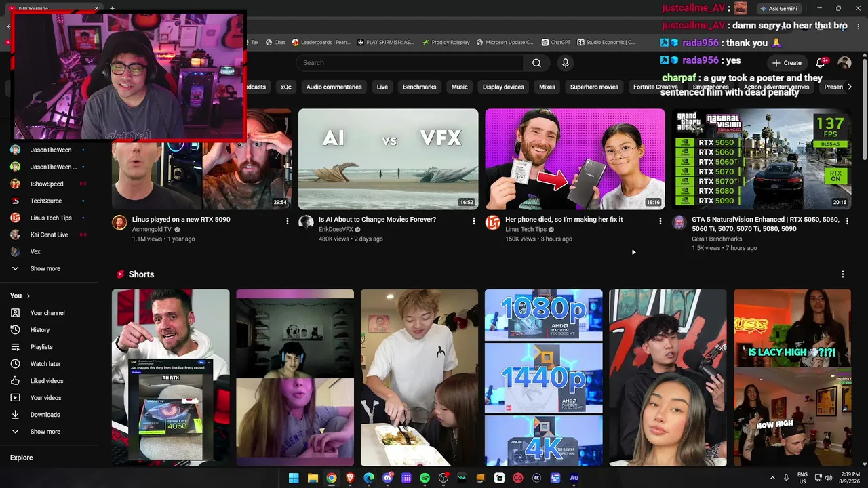Go to the Geralt Benchmarks channel name
Image resolution: width=868 pixels, height=488 pixels.
point(717,239)
